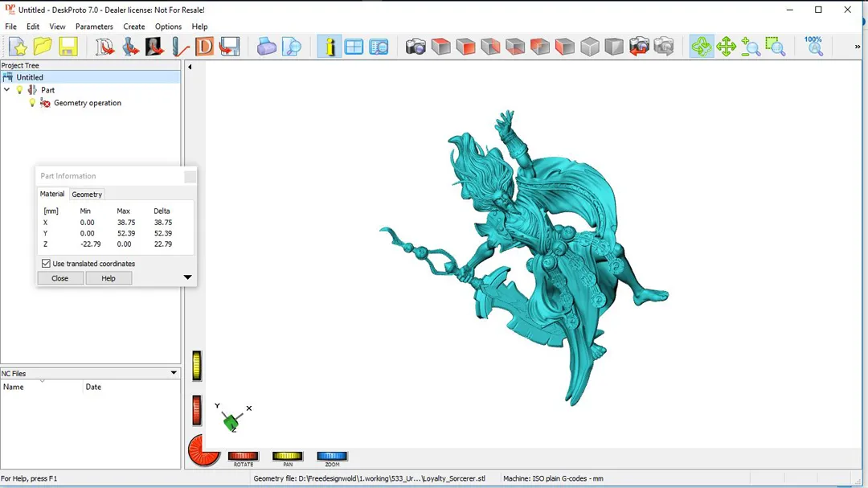The image size is (868, 488).
Task: Select the Geometry operation tree item
Action: 88,102
